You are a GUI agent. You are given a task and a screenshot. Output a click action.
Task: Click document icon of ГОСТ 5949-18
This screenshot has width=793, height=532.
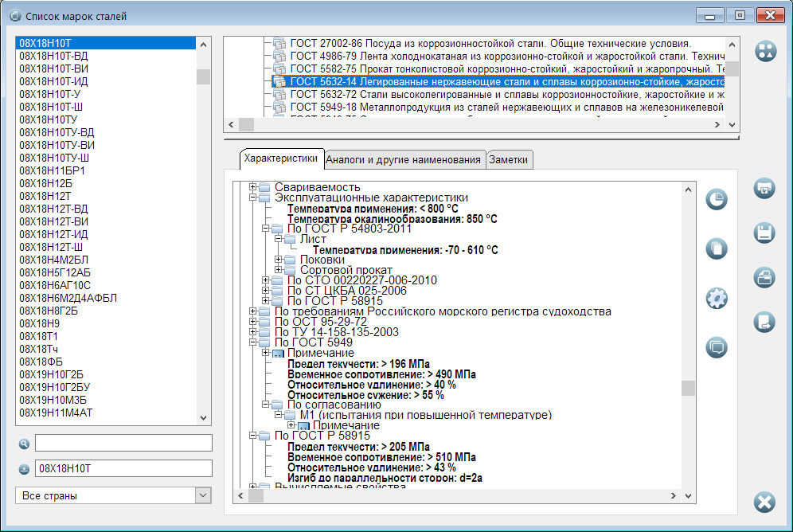(279, 108)
